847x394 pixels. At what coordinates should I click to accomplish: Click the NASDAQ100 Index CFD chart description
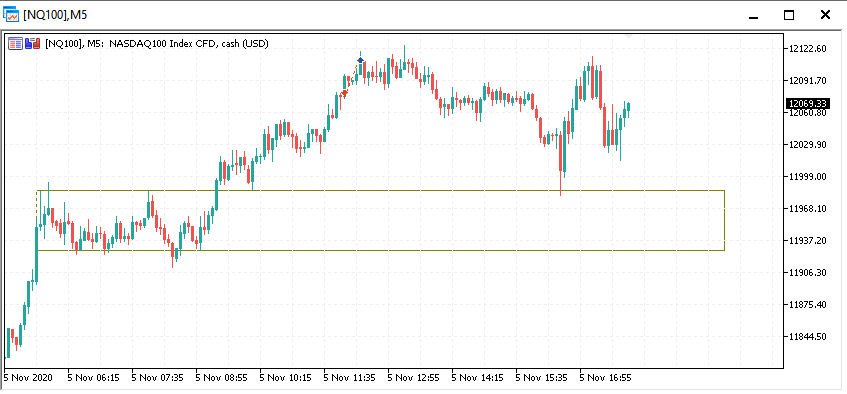pos(189,44)
